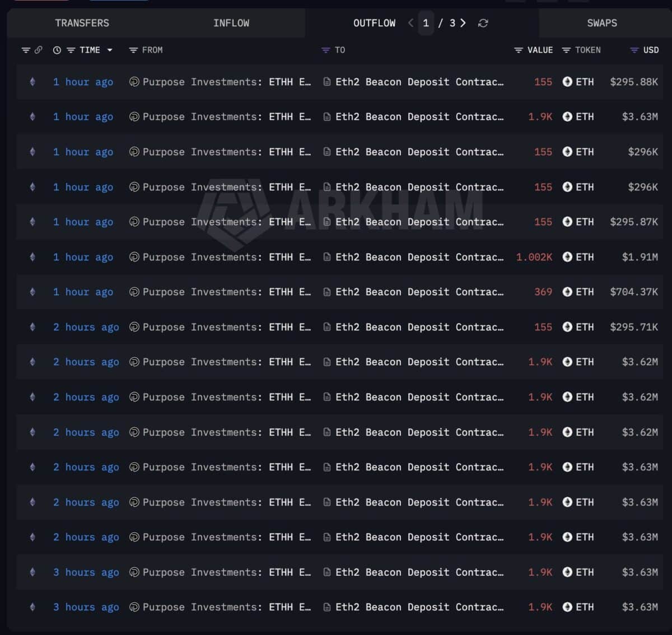
Task: Open '1 hour ago' link in $704.37K row
Action: 83,292
